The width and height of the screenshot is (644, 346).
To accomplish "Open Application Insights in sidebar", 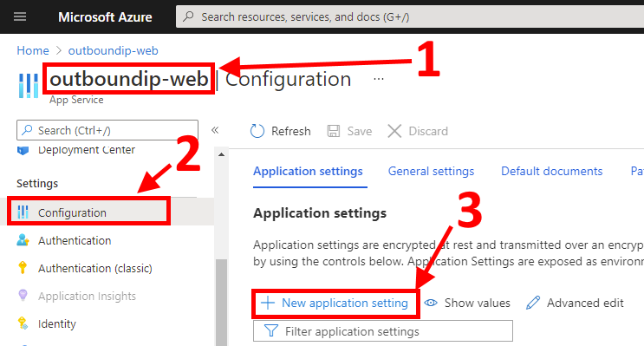I will pos(87,296).
